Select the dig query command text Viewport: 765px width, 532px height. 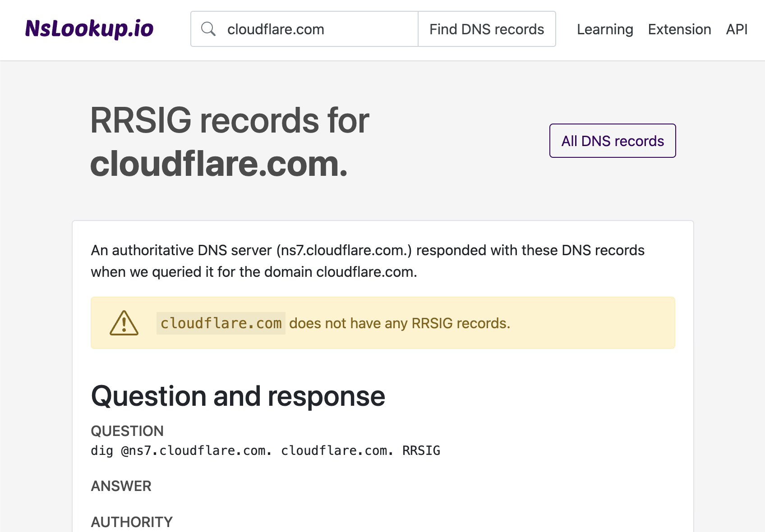pos(265,450)
